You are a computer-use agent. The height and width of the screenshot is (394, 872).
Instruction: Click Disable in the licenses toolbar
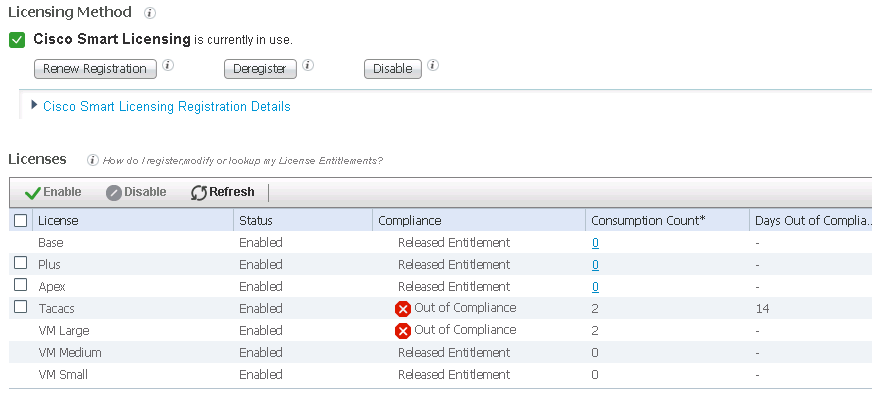click(x=136, y=193)
